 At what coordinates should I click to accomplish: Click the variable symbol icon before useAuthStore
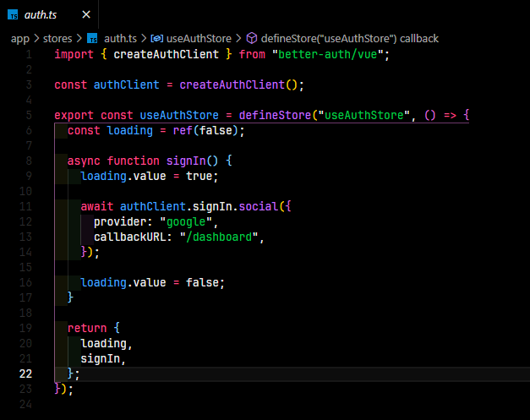coord(157,39)
